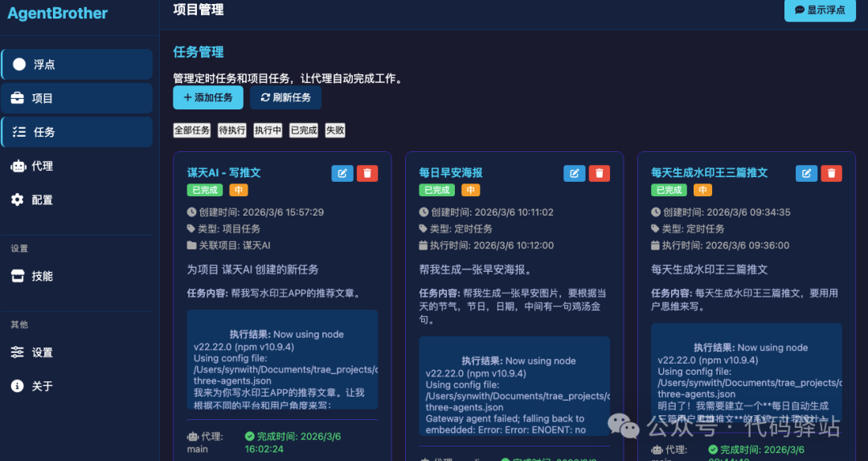Click 任务内容: 帮我写水印王APP的推荐文章 text
The height and width of the screenshot is (461, 868).
pos(275,293)
